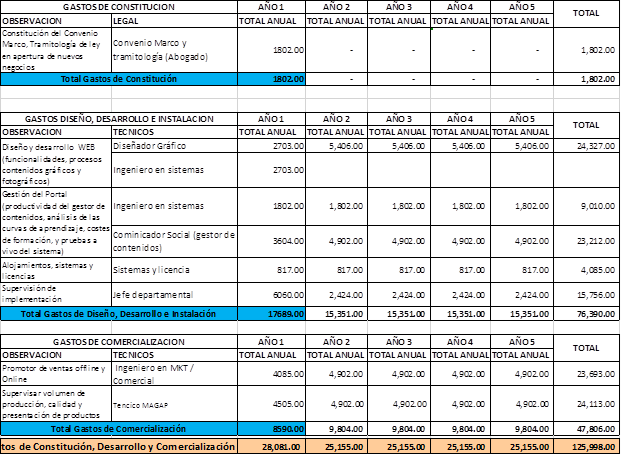The width and height of the screenshot is (621, 455).
Task: Click the Tecnico MASAP cell
Action: click(x=172, y=405)
